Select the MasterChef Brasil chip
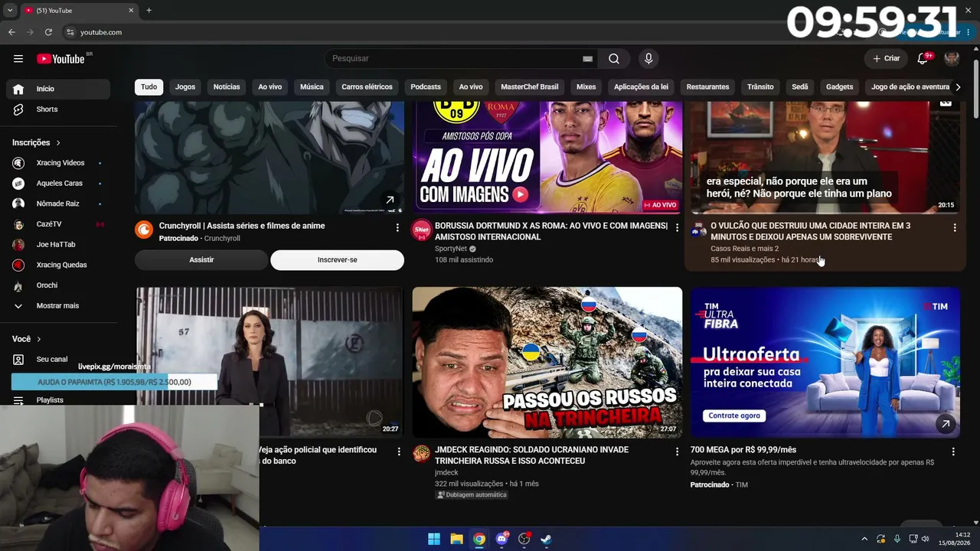 click(x=530, y=87)
